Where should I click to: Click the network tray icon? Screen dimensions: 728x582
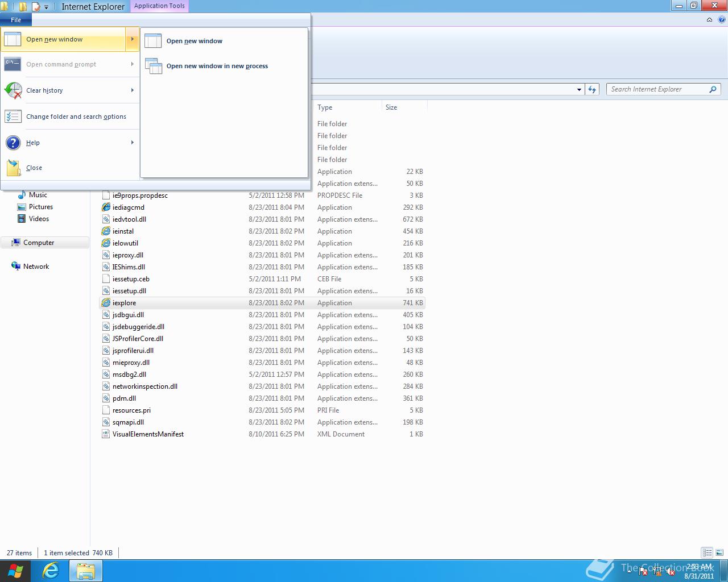[657, 572]
